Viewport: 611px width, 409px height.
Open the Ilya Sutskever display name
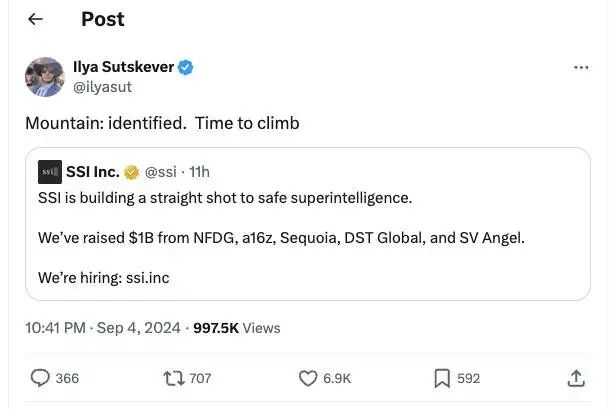124,67
